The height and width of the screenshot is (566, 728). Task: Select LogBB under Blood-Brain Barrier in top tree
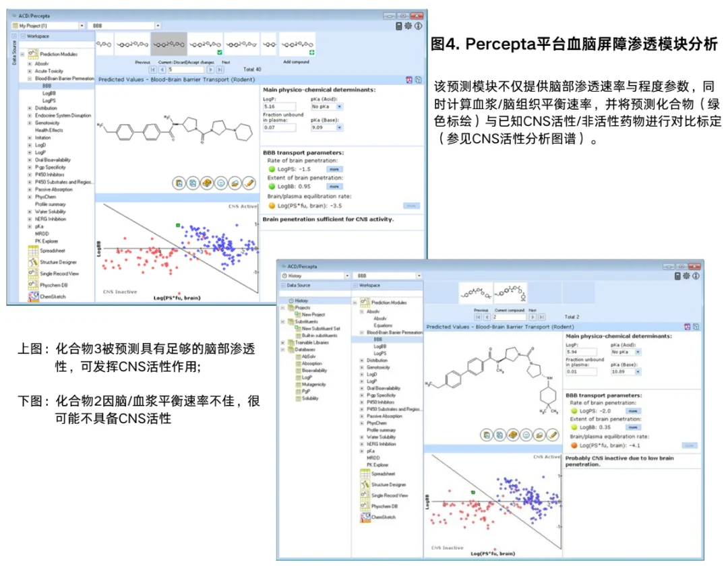pyautogui.click(x=49, y=93)
